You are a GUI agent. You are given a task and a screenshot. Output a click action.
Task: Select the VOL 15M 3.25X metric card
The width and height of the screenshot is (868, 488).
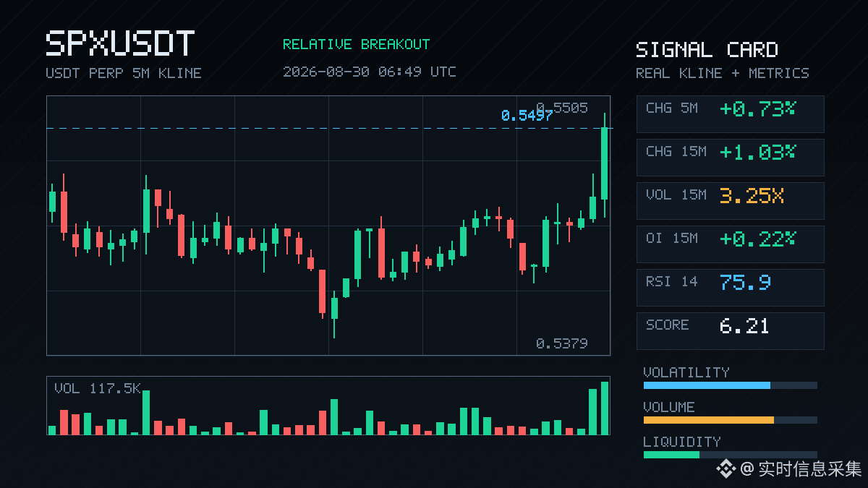click(731, 201)
